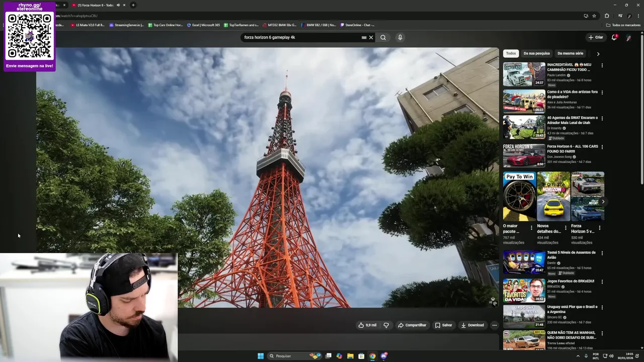
Task: Open File Explorer from the taskbar
Action: click(350, 356)
